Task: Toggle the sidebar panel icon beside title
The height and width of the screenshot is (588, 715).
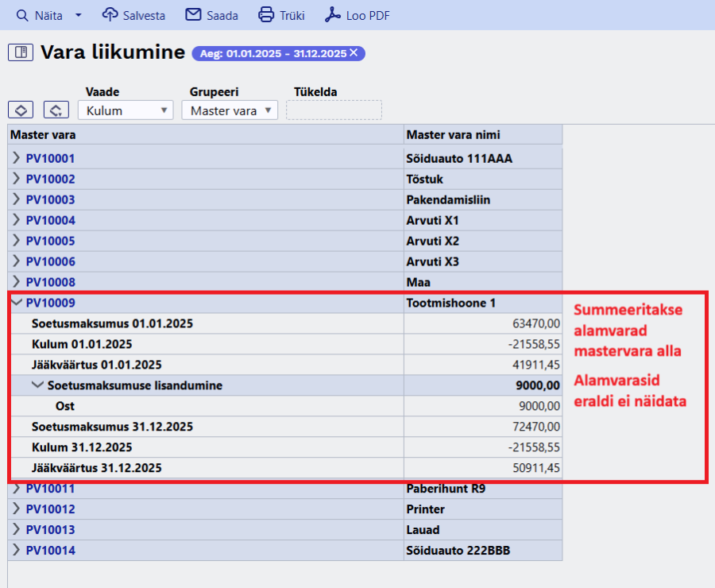Action: tap(21, 52)
